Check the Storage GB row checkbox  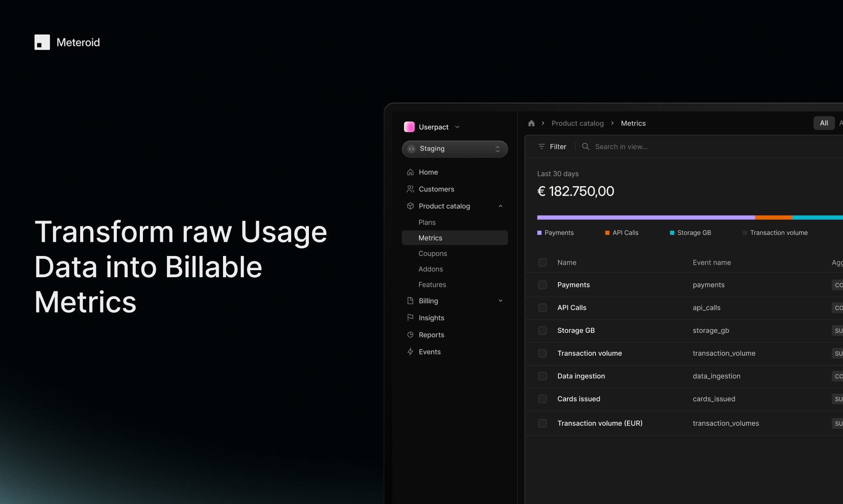(x=543, y=331)
